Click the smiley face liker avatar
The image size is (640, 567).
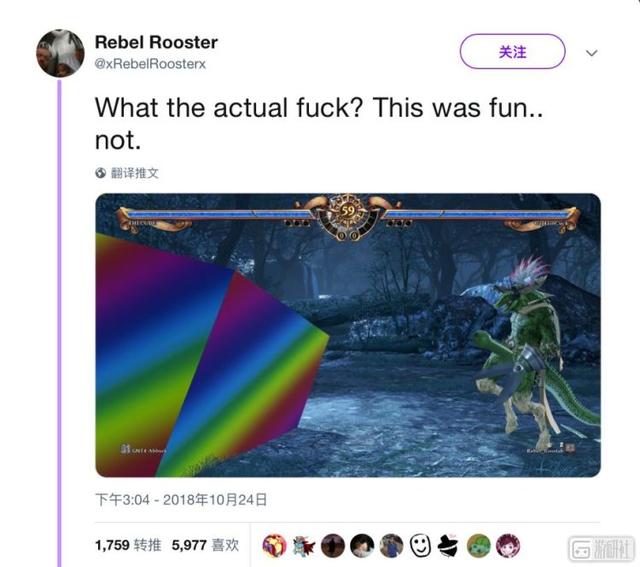pyautogui.click(x=420, y=546)
